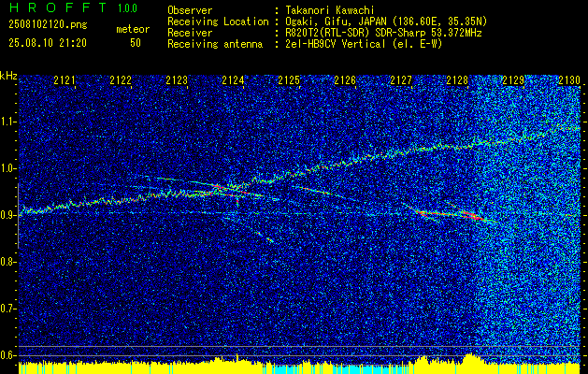Click the bright red echo near 2128

[473, 215]
